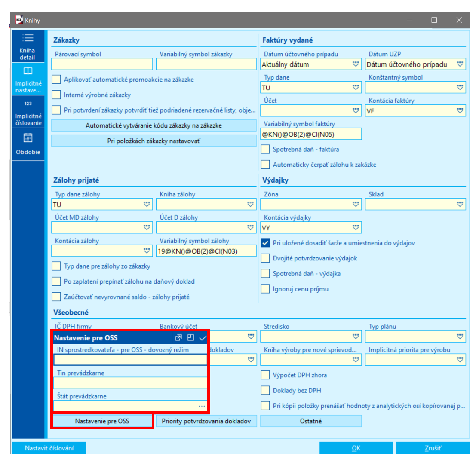Toggle Dvojité potvrdzovanie výdajok

pos(265,258)
